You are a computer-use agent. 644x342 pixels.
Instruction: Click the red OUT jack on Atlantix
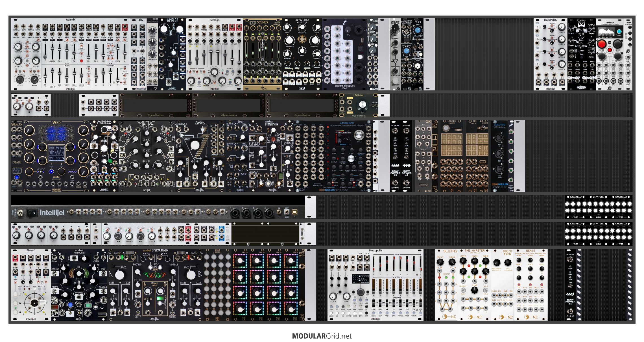pyautogui.click(x=125, y=27)
